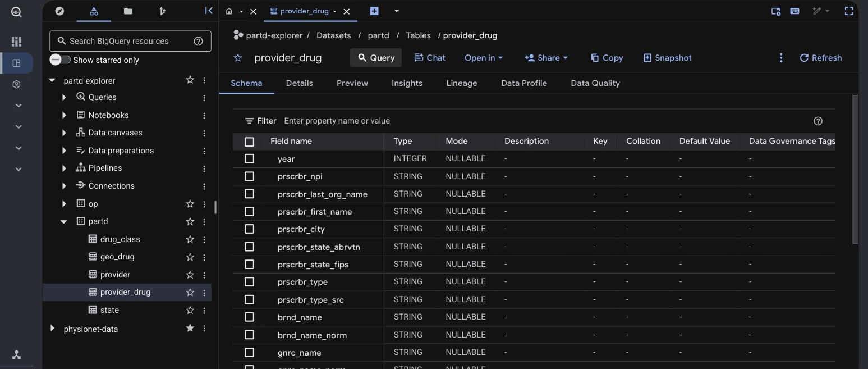This screenshot has height=369, width=868.
Task: Check the brnd_name field checkbox
Action: click(x=250, y=317)
